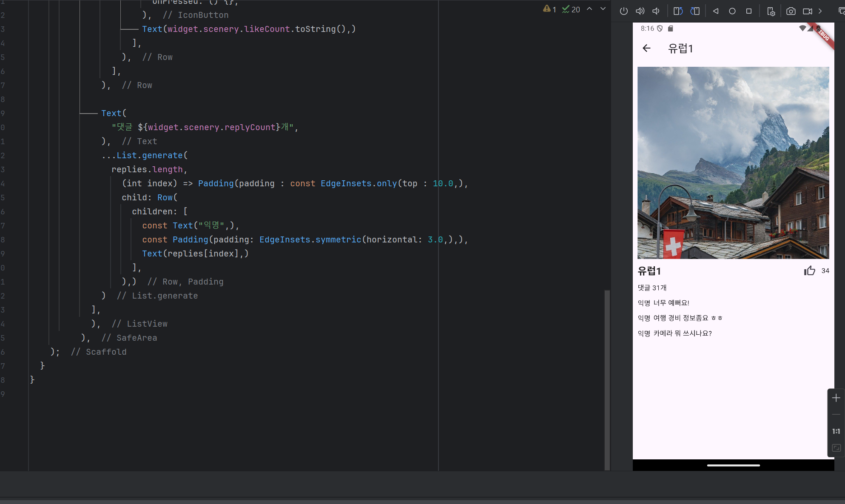Tap the '댓글 31개' reply count text
The height and width of the screenshot is (504, 845).
652,288
